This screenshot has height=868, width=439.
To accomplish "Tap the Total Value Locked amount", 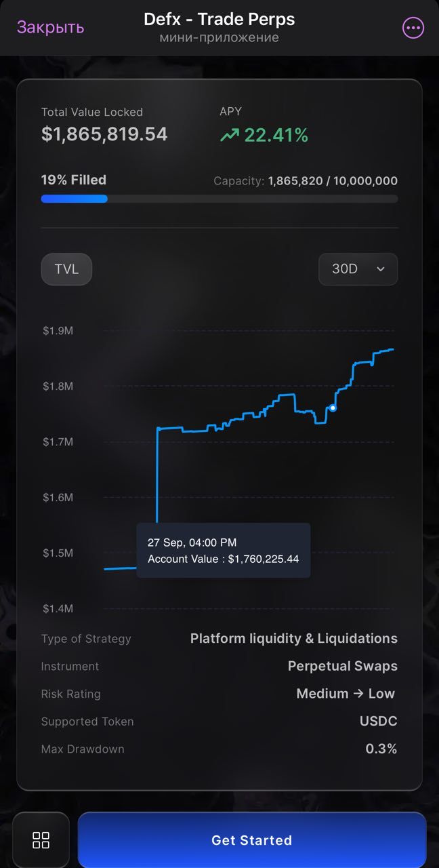I will 104,134.
